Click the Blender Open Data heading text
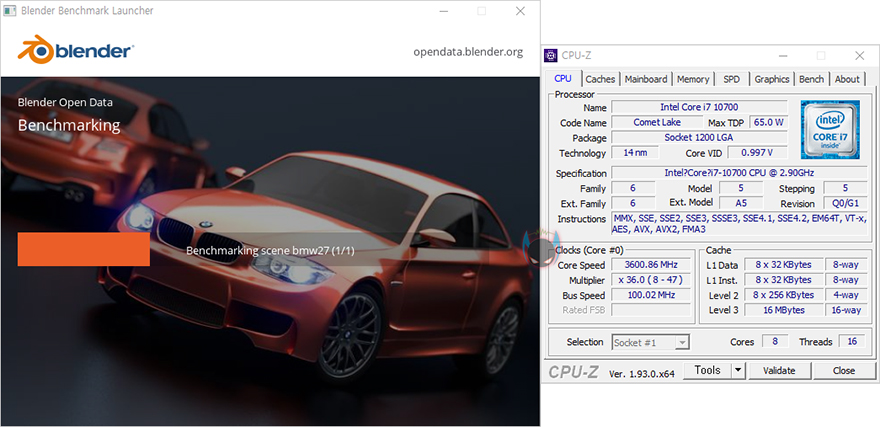This screenshot has height=427, width=880. pos(65,102)
